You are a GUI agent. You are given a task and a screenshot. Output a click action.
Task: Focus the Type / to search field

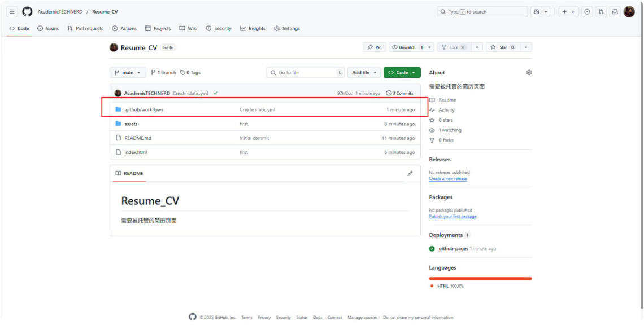point(482,12)
